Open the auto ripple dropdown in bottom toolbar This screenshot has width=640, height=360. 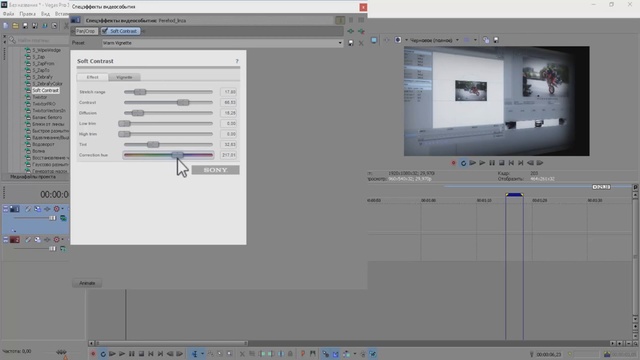click(355, 354)
